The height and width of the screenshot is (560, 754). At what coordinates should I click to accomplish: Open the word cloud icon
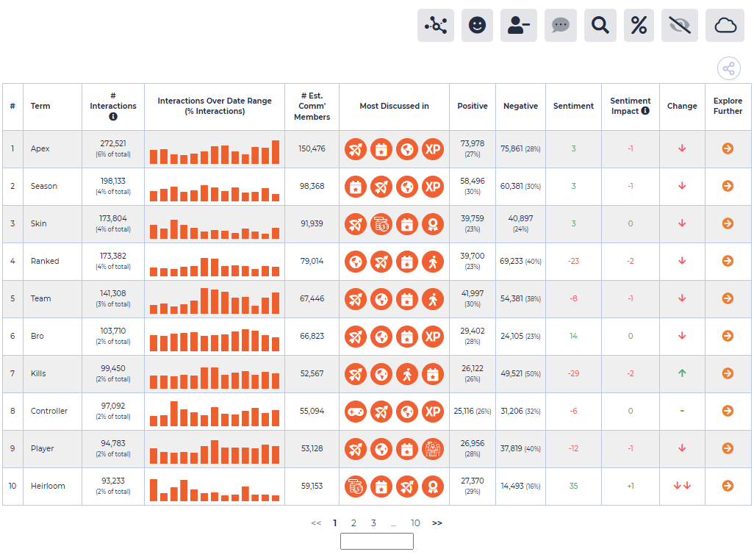click(x=725, y=26)
